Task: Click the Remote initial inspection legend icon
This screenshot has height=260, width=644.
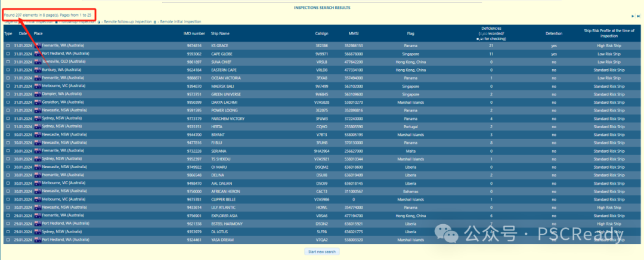Action: (155, 22)
